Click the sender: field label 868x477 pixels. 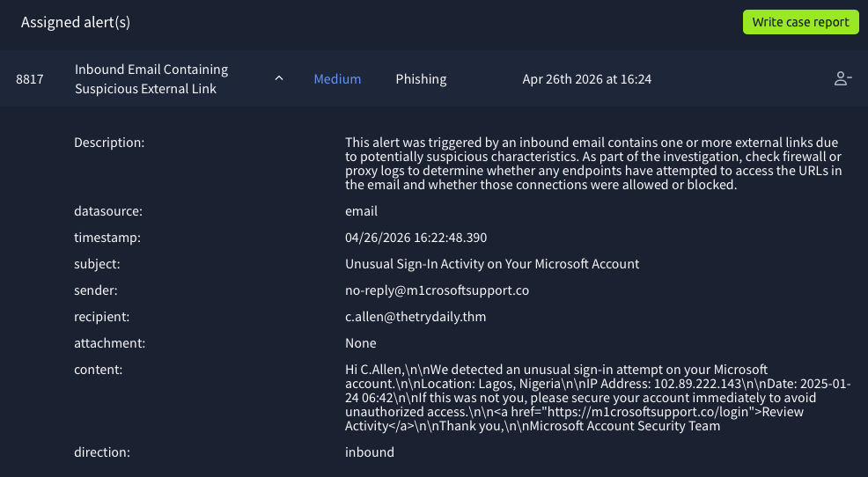(x=96, y=290)
